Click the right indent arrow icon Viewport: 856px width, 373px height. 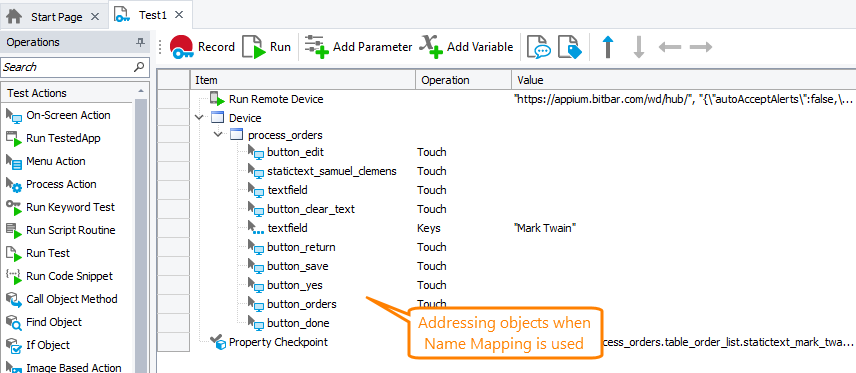pyautogui.click(x=701, y=47)
